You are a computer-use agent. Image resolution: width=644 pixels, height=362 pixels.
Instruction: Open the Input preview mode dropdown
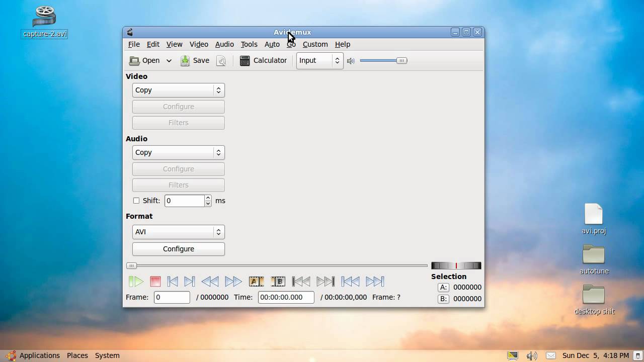320,60
